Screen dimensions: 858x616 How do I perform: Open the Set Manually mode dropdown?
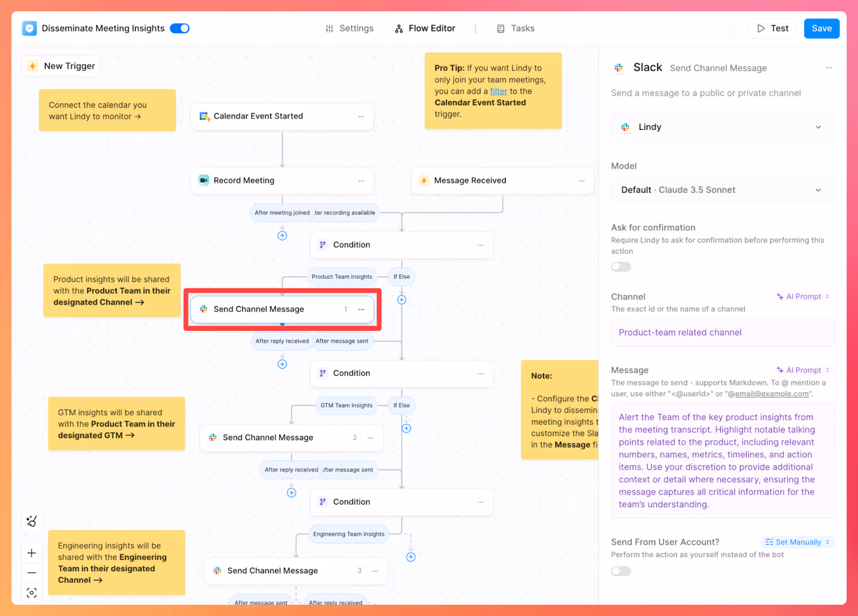[x=798, y=542]
